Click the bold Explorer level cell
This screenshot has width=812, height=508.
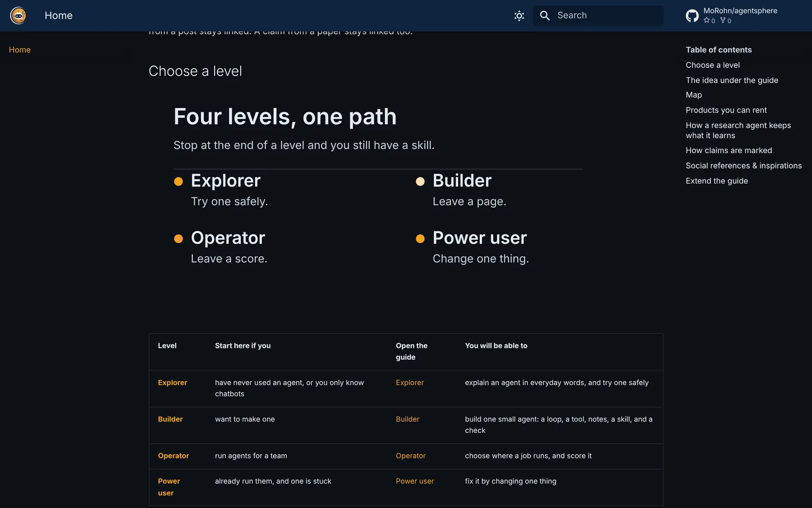click(173, 383)
